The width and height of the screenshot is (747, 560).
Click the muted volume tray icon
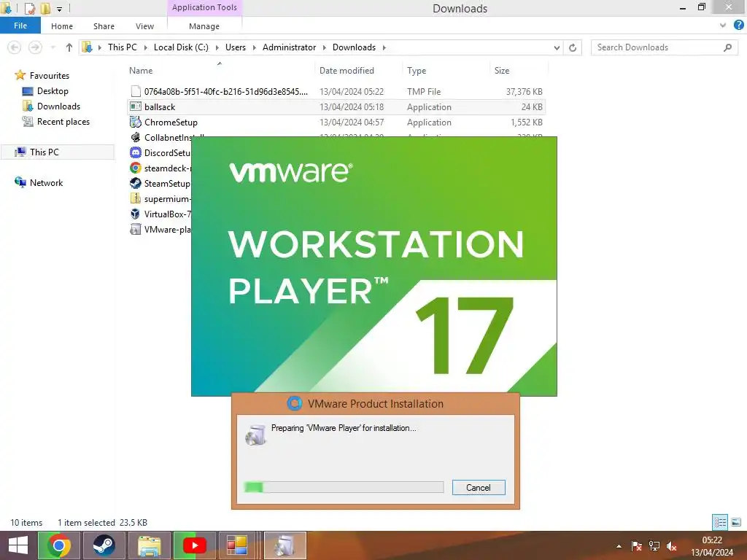(x=672, y=546)
